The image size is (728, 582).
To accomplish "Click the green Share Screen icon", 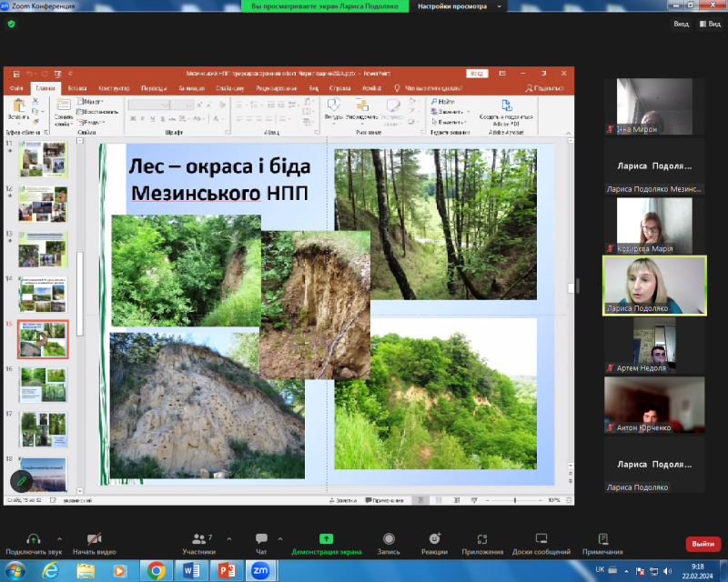I will click(x=326, y=538).
